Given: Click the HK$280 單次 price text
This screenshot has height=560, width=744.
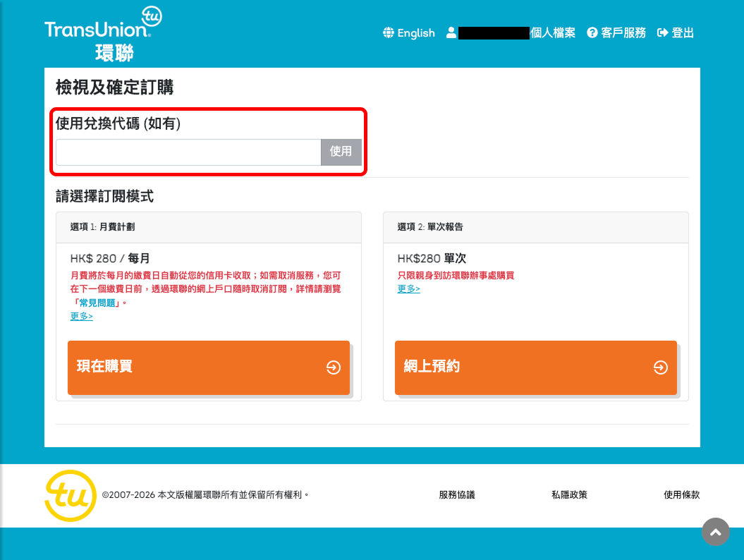Looking at the screenshot, I should click(432, 258).
